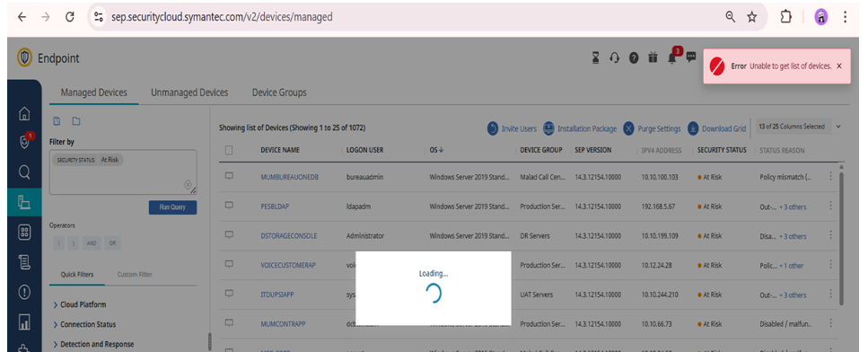Click the Filter by query text area
Image resolution: width=868 pixels, height=352 pixels.
123,172
